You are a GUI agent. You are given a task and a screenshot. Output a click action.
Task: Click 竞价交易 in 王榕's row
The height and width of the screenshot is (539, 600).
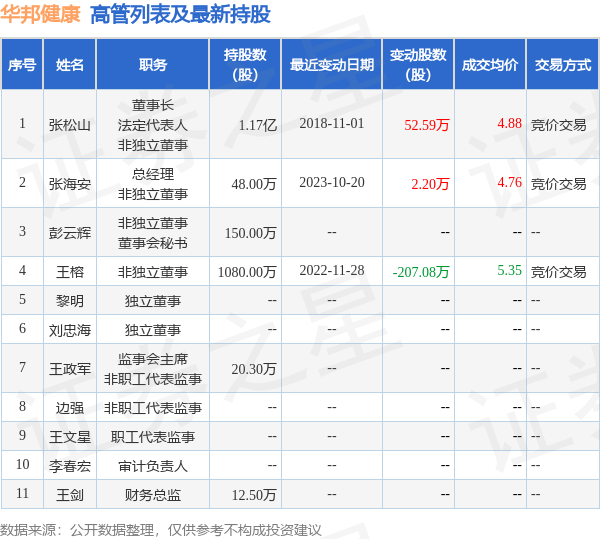pyautogui.click(x=559, y=272)
